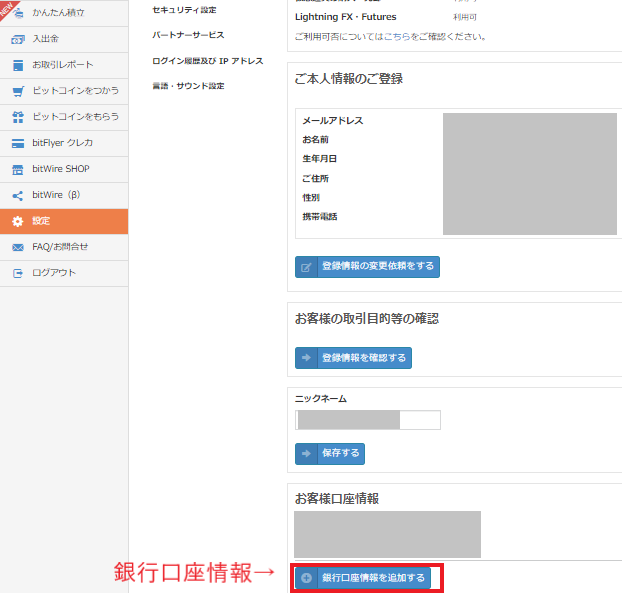The width and height of the screenshot is (622, 593).
Task: Click the 入出金 wallet icon
Action: (17, 39)
